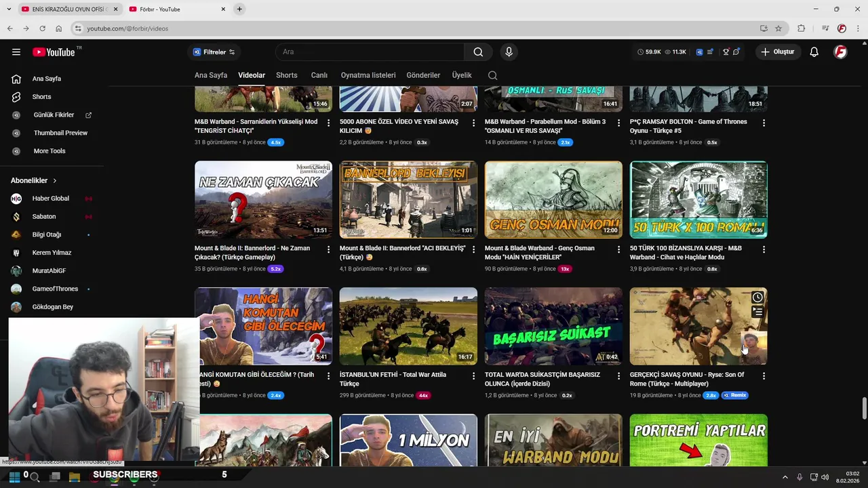Image resolution: width=868 pixels, height=488 pixels.
Task: Open Chrome three-dot menu
Action: tap(856, 28)
